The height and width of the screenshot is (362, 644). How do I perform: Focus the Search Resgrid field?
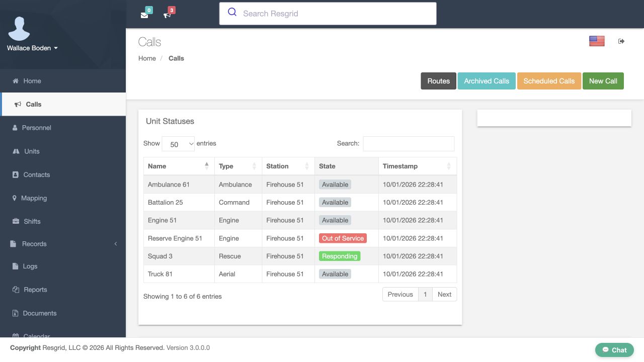(328, 14)
